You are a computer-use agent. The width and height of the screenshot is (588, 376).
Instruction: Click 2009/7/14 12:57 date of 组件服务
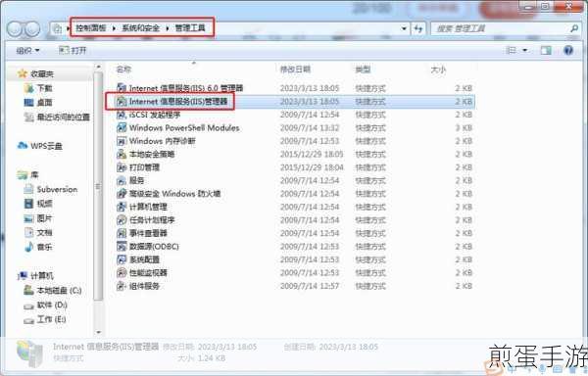pyautogui.click(x=310, y=286)
